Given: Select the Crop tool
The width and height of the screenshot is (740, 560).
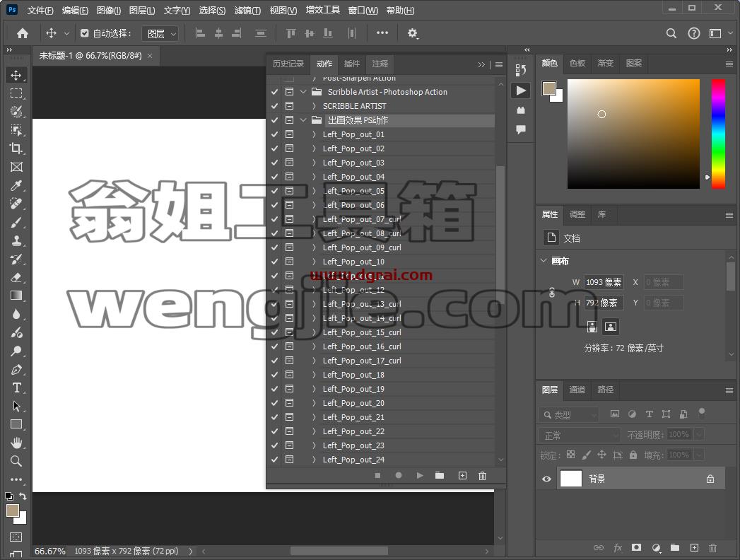Looking at the screenshot, I should click(x=16, y=148).
